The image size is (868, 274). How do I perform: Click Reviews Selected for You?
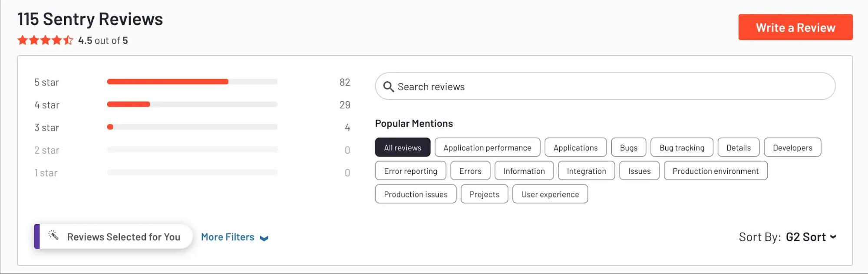[x=123, y=237]
